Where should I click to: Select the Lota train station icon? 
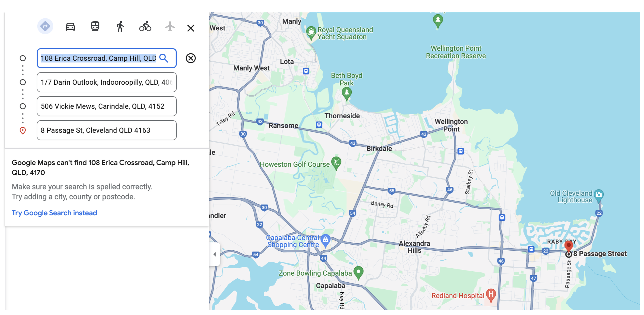(x=306, y=71)
